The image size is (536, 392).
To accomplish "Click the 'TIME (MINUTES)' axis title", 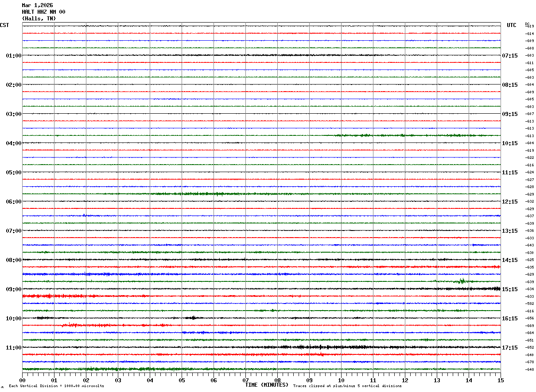I will coord(267,385).
